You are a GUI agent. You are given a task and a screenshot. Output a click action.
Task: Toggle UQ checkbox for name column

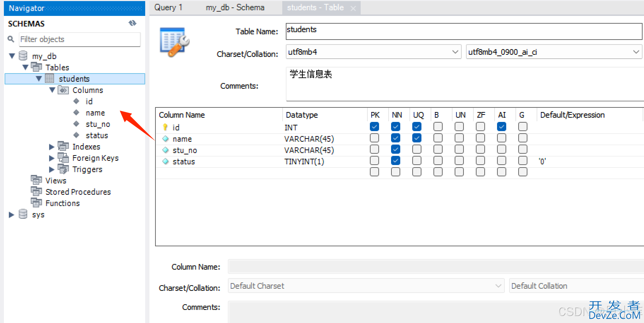tap(417, 138)
